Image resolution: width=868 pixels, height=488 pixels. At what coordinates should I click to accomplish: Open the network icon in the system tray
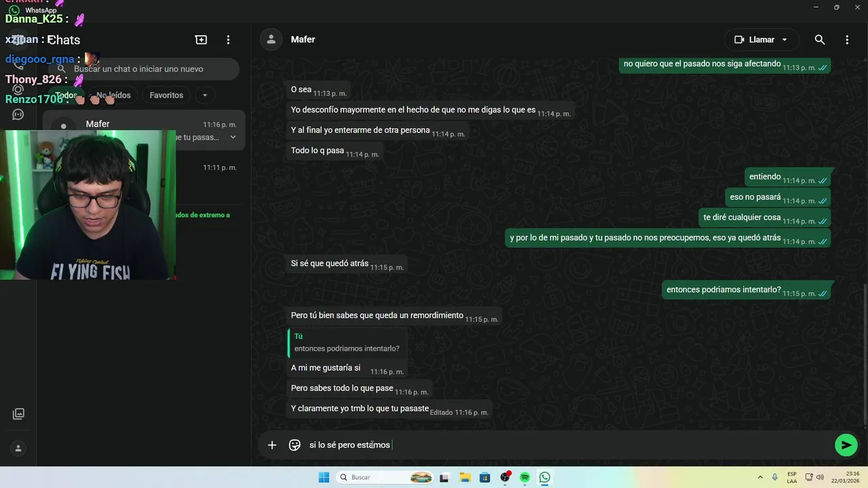click(x=810, y=477)
